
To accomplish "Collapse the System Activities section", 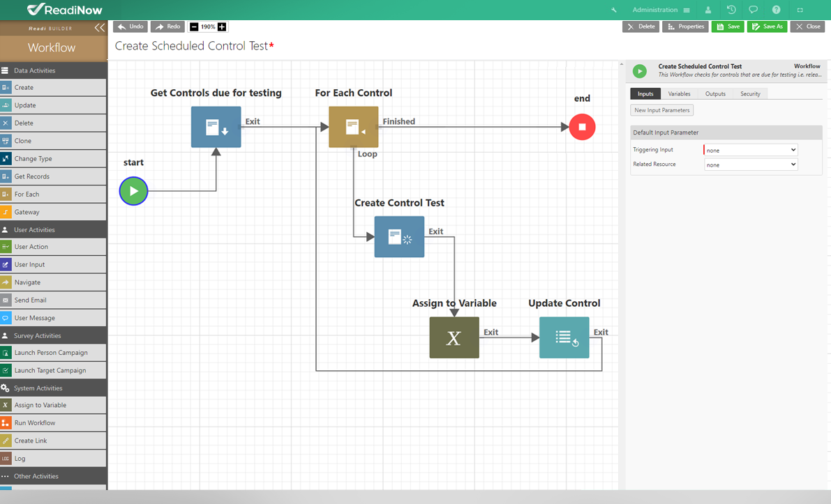I will point(53,388).
